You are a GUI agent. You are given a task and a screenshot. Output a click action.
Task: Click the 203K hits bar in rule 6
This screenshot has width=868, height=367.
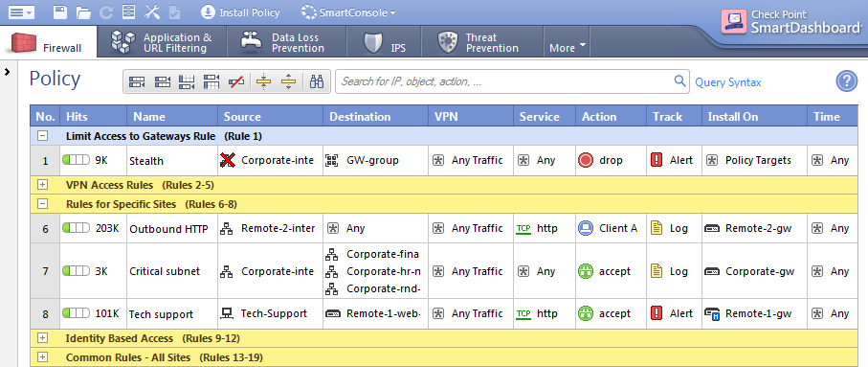[76, 228]
